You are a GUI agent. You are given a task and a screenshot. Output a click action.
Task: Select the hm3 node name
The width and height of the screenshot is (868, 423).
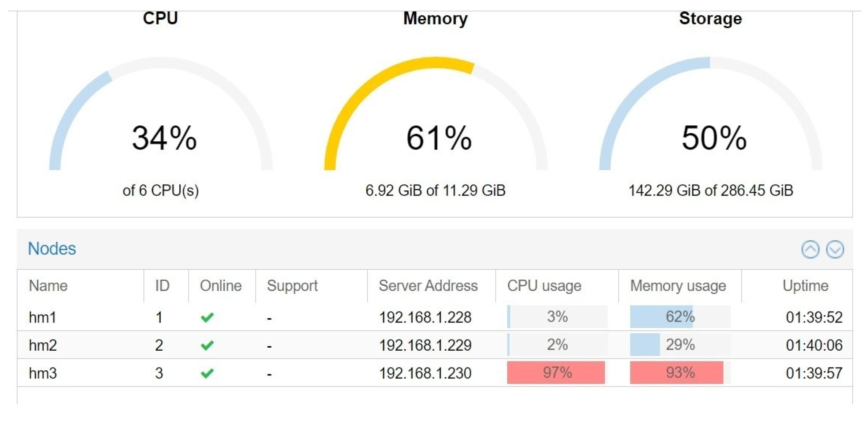43,373
